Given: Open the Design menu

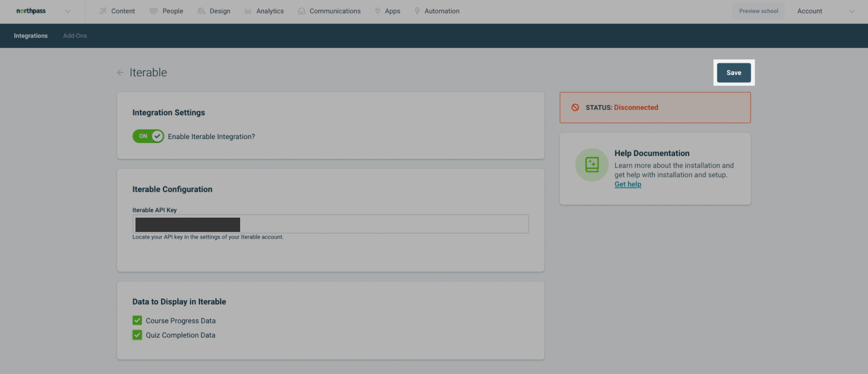Looking at the screenshot, I should [x=214, y=11].
